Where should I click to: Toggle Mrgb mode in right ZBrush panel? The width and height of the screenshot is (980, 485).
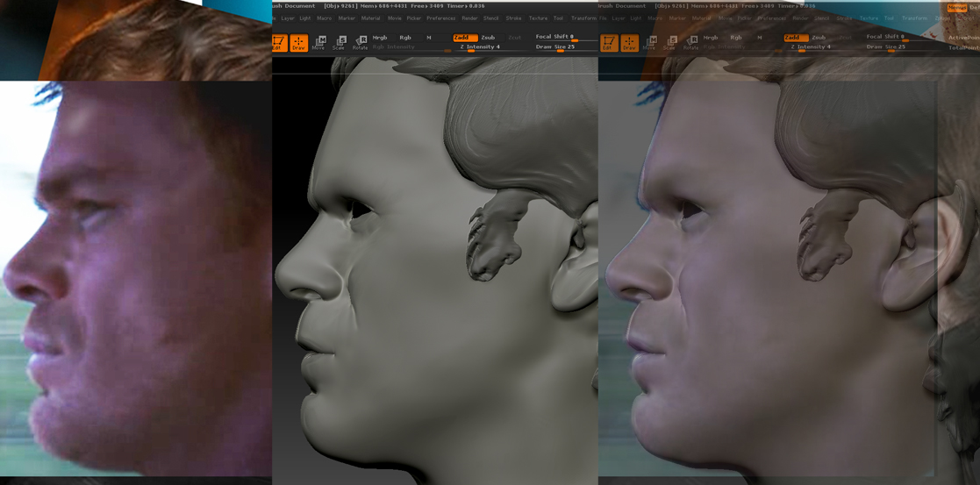pyautogui.click(x=711, y=38)
